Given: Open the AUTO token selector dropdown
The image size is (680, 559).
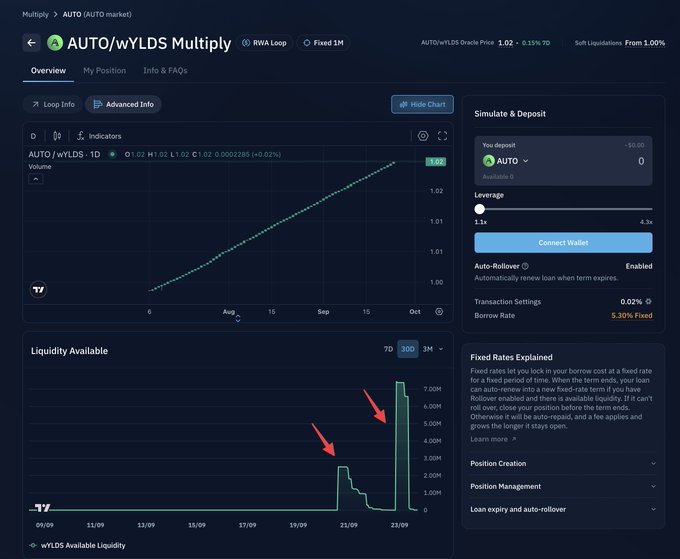Looking at the screenshot, I should [506, 161].
